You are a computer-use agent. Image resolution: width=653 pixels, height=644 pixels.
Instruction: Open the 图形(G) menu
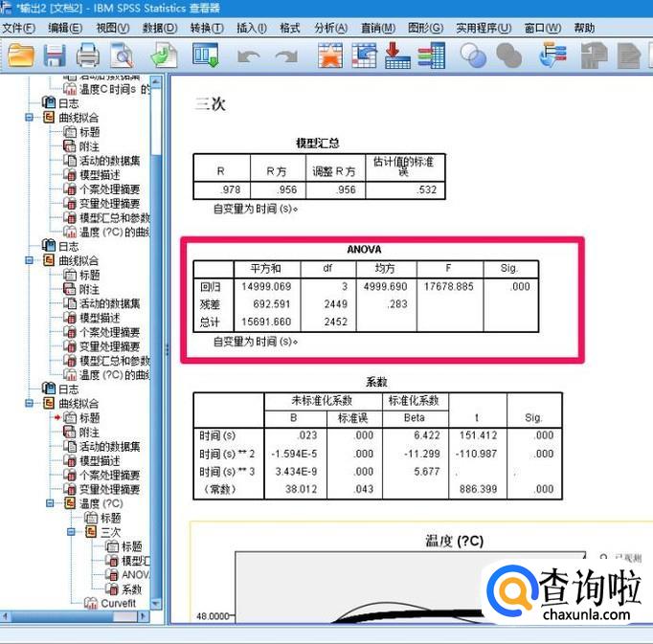click(426, 29)
